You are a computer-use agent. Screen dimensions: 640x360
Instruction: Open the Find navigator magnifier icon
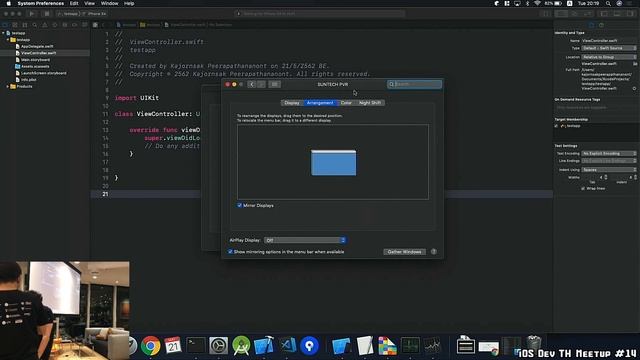tap(35, 25)
